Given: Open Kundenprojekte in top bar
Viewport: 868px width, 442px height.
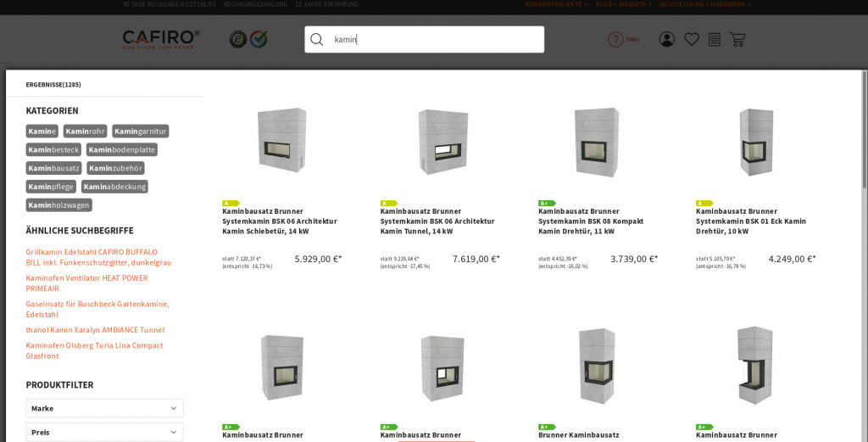Looking at the screenshot, I should [556, 4].
